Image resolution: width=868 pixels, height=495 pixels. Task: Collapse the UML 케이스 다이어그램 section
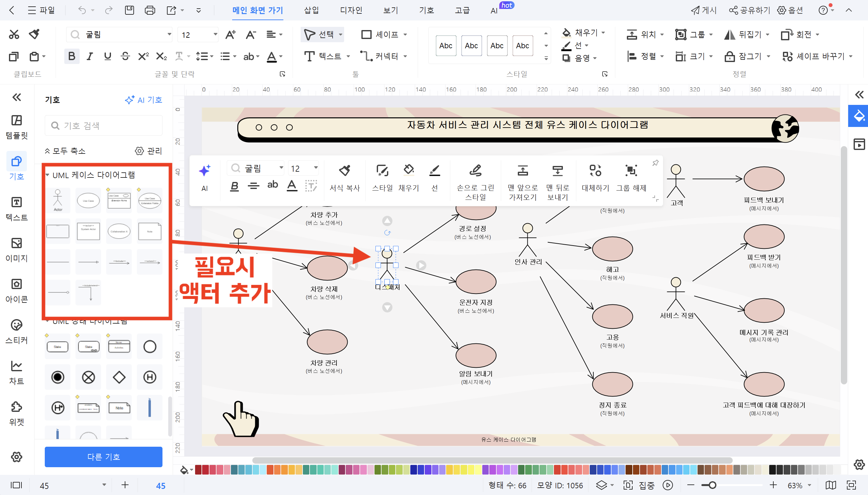coord(47,175)
